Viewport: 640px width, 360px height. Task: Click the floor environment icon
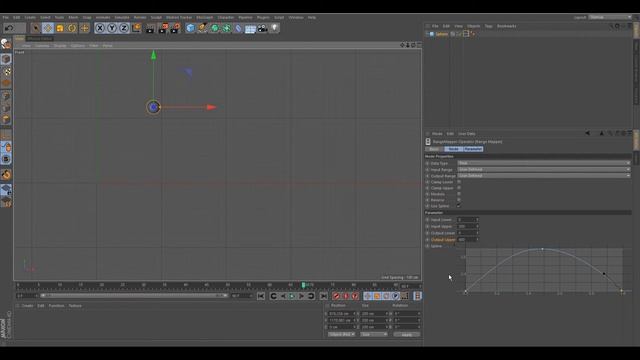250,28
